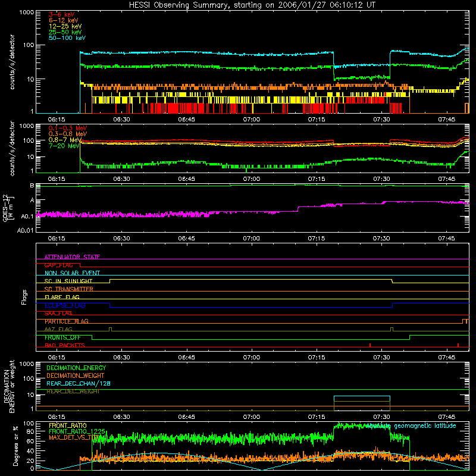
Task: Click the B tick label on GOES axis
Action: tap(32, 185)
